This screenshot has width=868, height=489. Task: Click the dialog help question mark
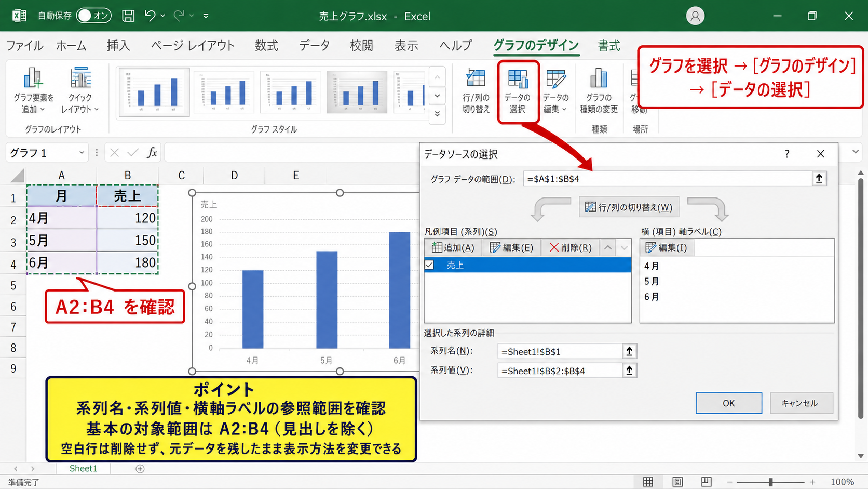click(x=787, y=154)
